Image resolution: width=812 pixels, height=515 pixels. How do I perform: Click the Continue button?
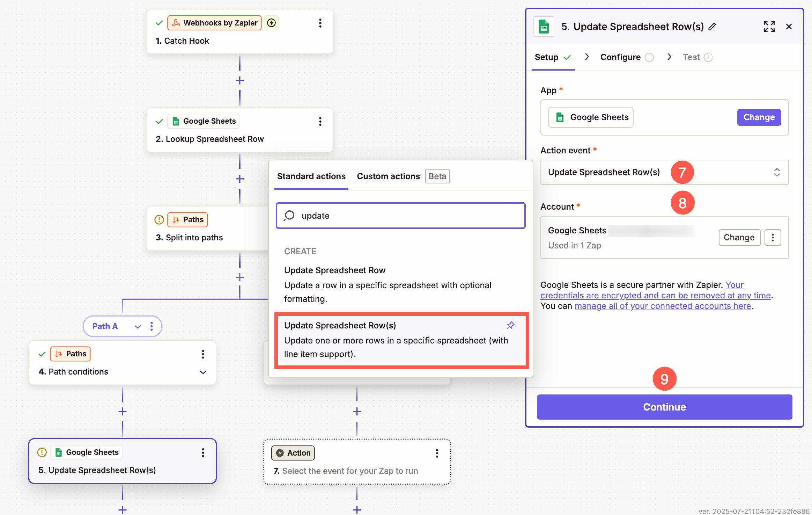[664, 407]
